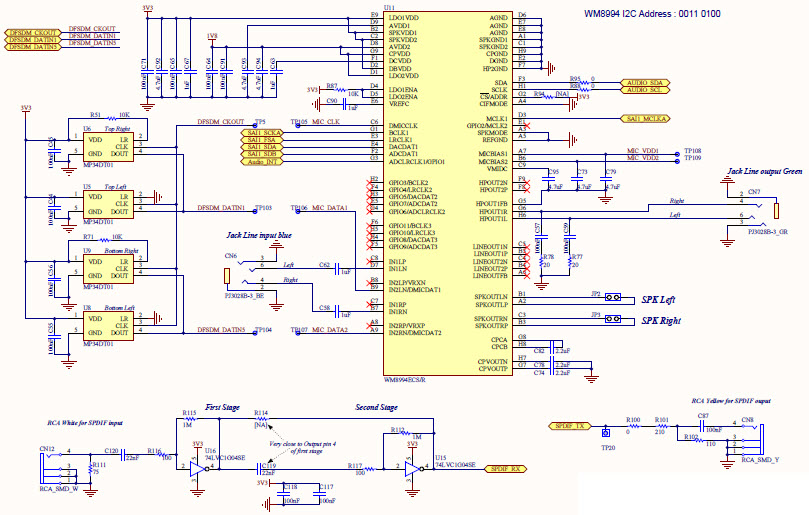Click 'RCA Yellow for SPDIF output' note
Viewport: 809px width, 515px height.
[x=731, y=400]
